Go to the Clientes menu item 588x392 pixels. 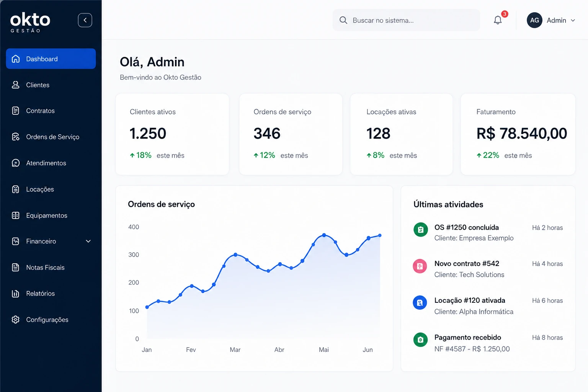51,85
